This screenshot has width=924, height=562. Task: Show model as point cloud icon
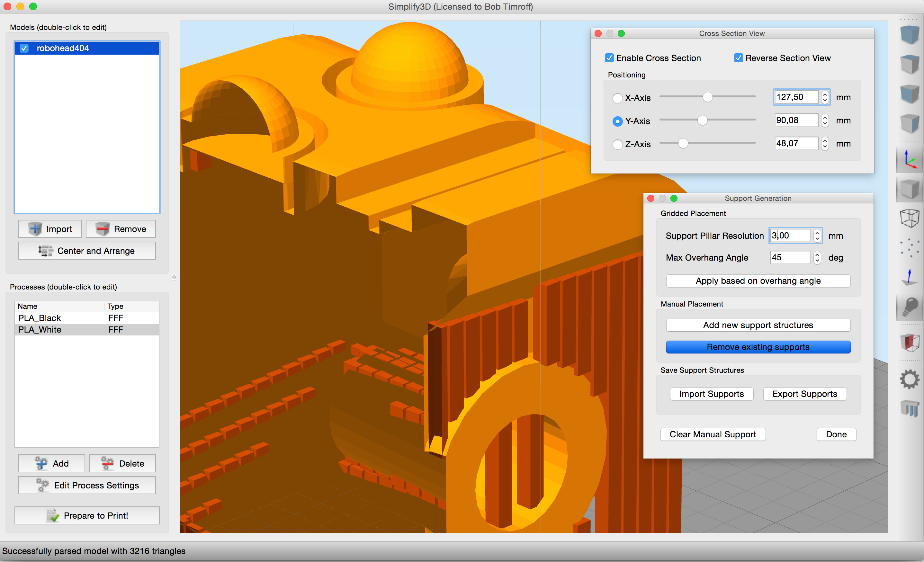[910, 247]
